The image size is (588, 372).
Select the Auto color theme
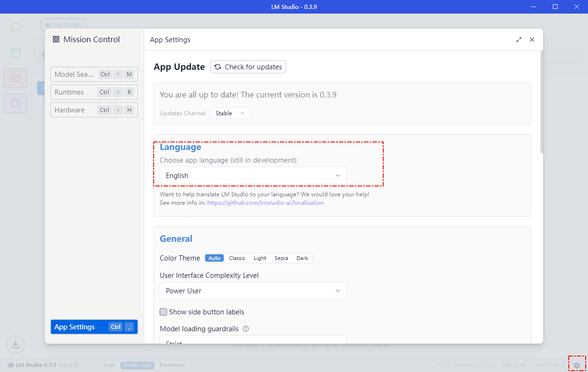click(x=215, y=258)
